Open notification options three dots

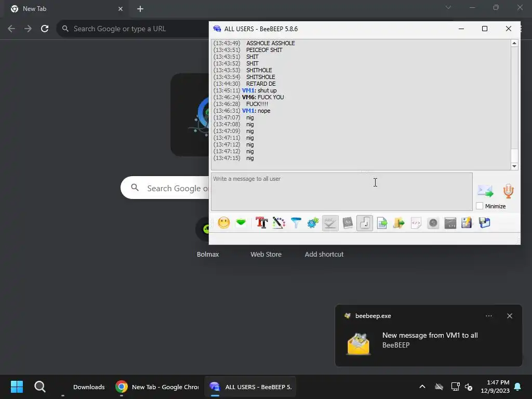coord(488,316)
